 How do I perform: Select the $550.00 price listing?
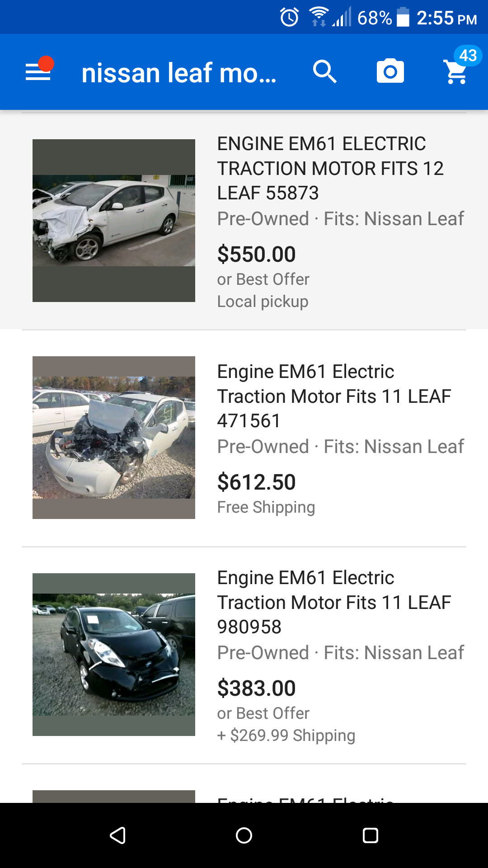256,254
